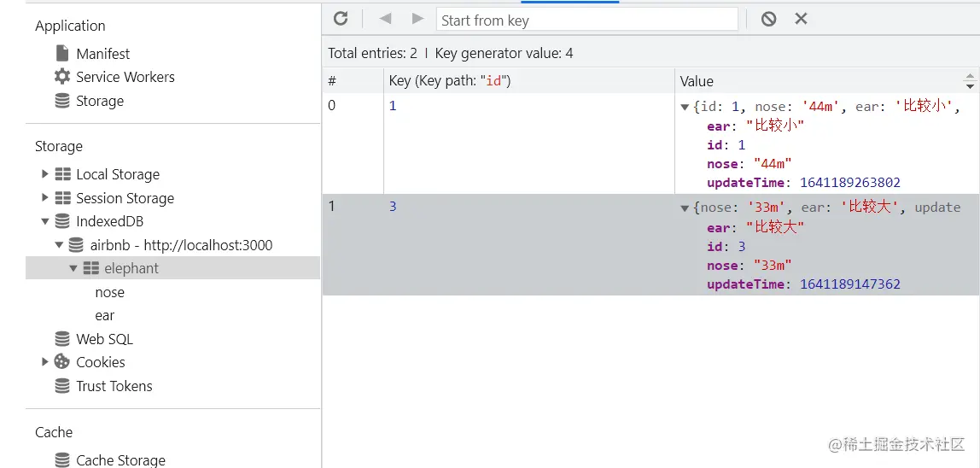Select elephant object store
980x468 pixels.
coord(131,268)
